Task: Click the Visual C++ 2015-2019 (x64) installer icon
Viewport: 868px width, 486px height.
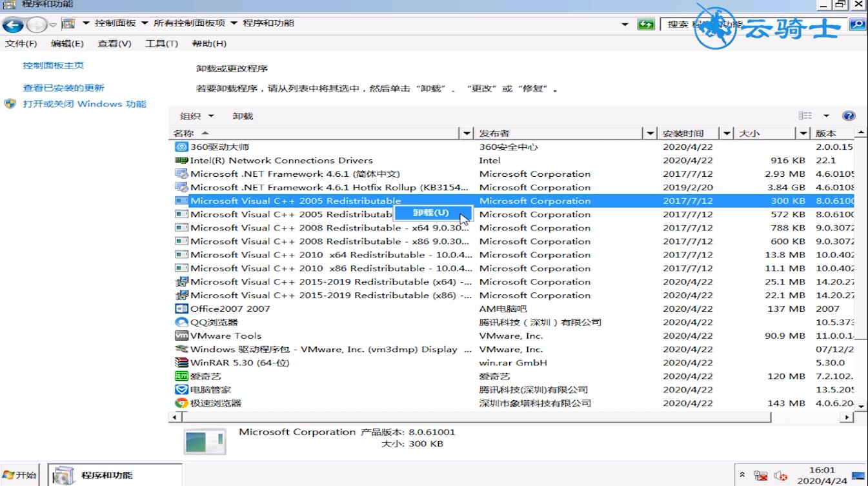Action: pyautogui.click(x=181, y=282)
